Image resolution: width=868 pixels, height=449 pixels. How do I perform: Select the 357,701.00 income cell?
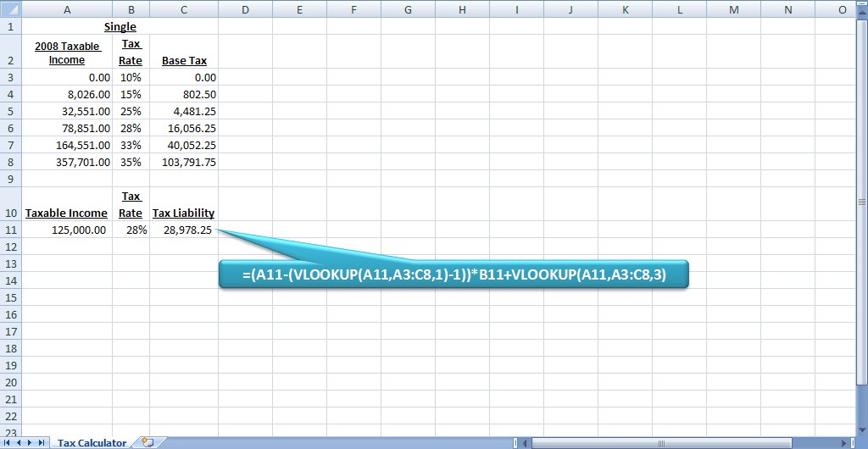point(67,162)
